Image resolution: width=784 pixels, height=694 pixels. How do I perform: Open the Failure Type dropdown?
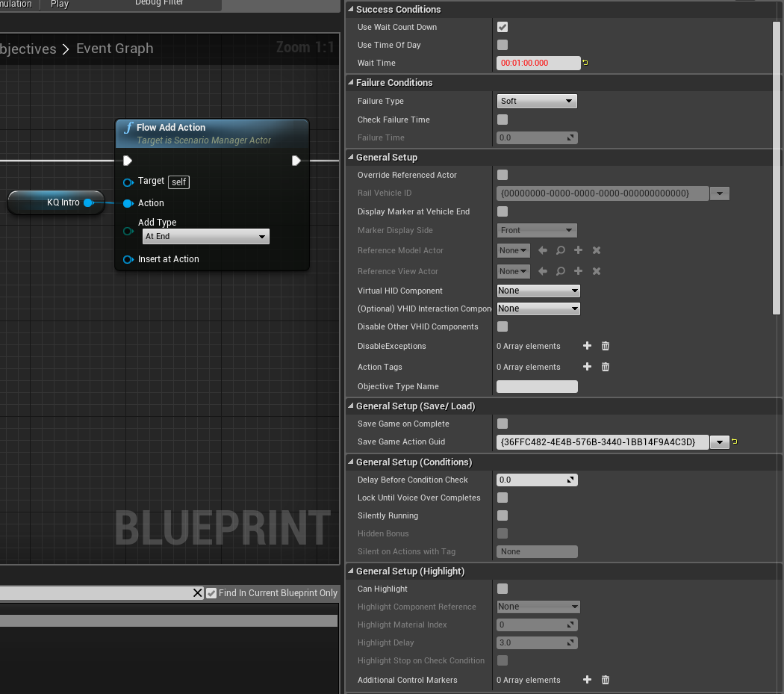[x=537, y=101]
